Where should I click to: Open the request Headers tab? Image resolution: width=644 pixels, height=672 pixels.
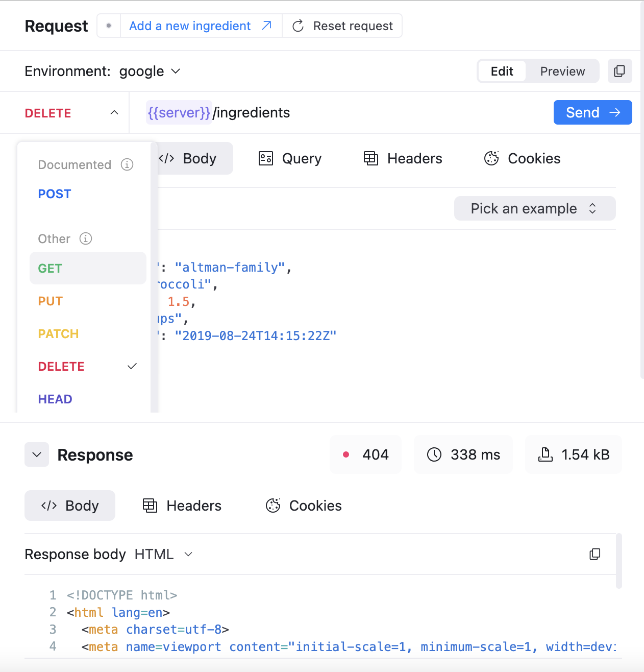403,159
